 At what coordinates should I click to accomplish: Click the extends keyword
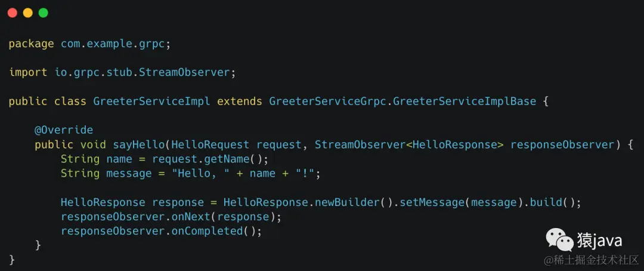pyautogui.click(x=240, y=101)
